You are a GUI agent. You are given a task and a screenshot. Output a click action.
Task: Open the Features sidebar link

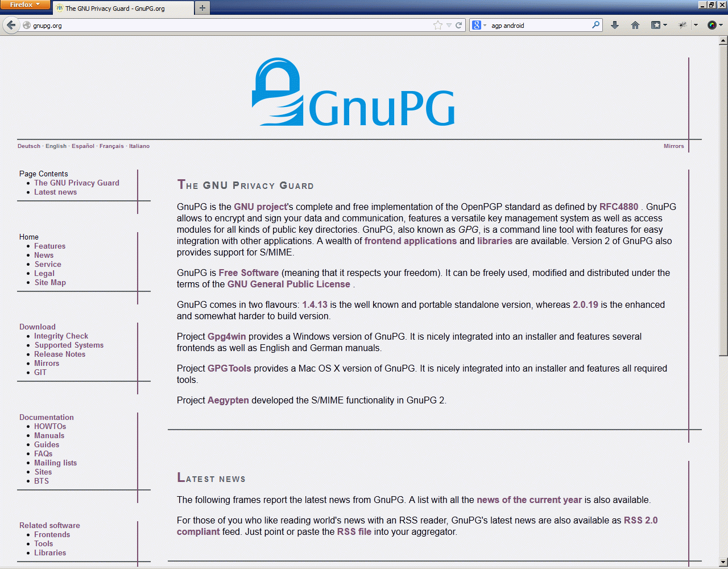[x=49, y=246]
